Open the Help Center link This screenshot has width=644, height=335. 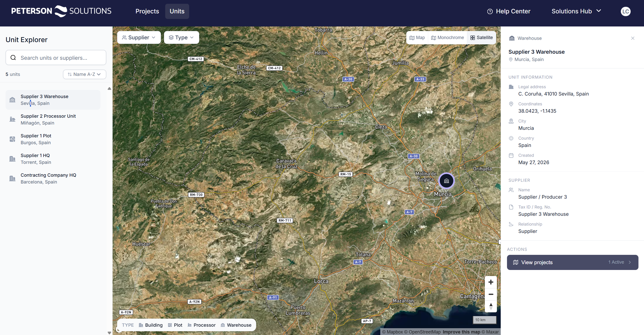pos(509,11)
